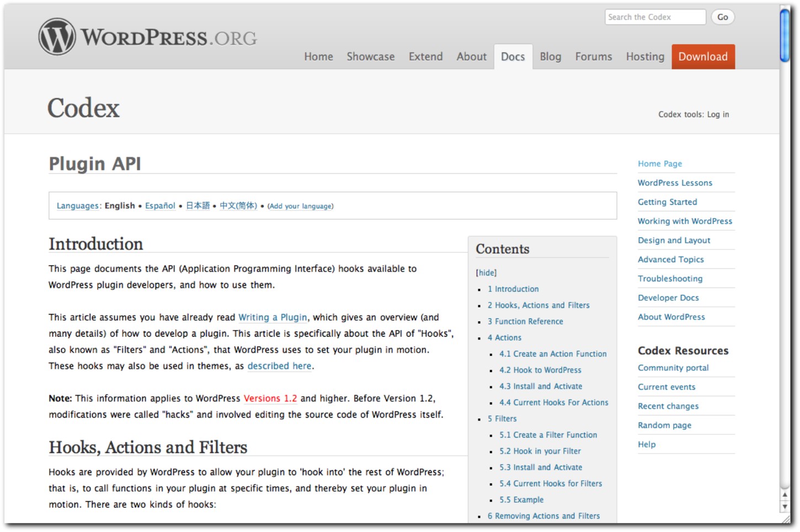The width and height of the screenshot is (800, 532).
Task: Open the Home Page sidebar link
Action: pos(660,164)
